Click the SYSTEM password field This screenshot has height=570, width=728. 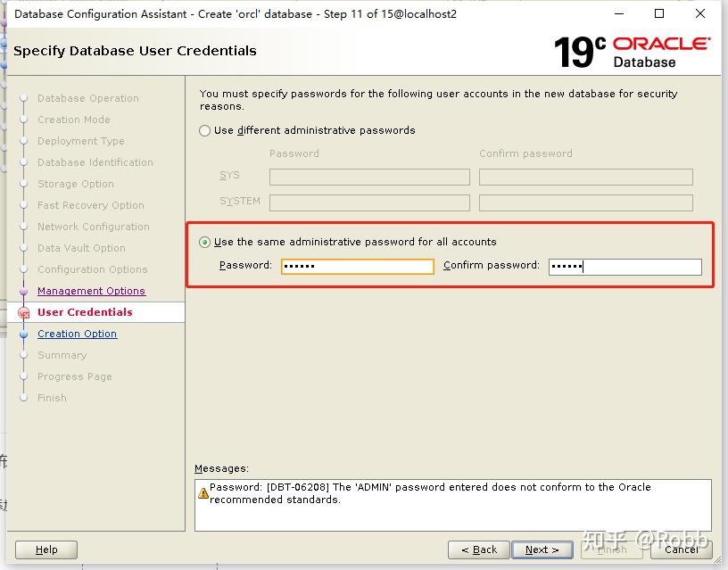[x=369, y=202]
